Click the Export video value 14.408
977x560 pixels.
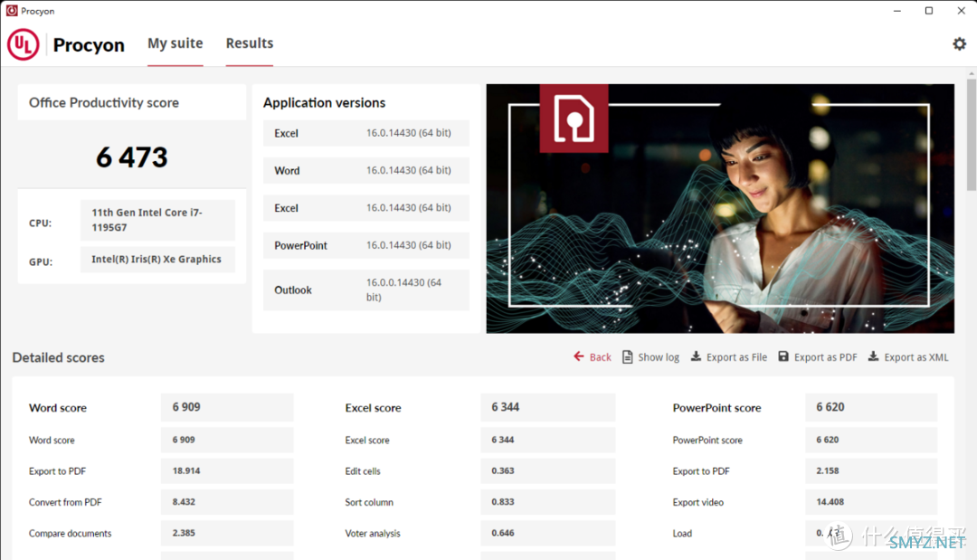coord(871,502)
